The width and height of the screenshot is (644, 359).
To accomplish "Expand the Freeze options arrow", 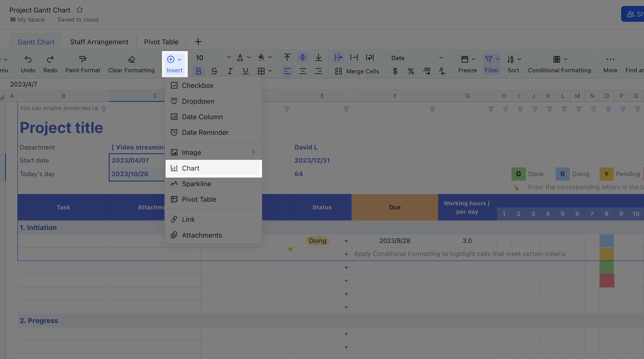I will [x=474, y=59].
